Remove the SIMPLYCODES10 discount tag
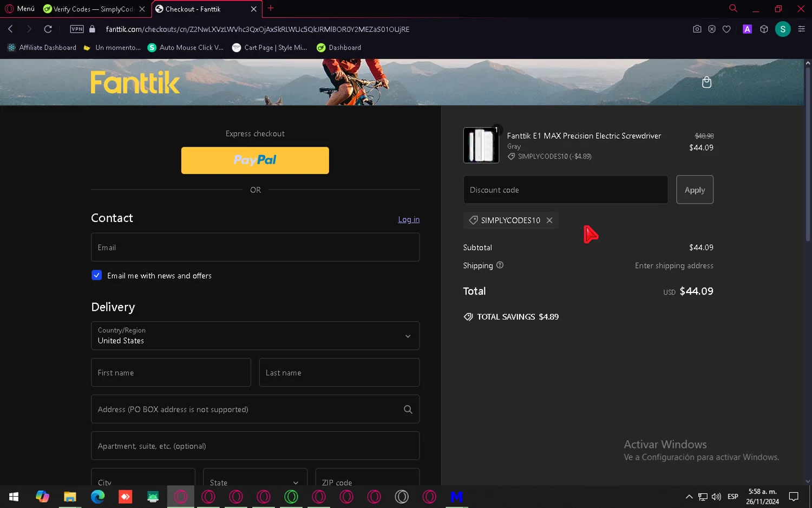812x508 pixels. point(549,220)
